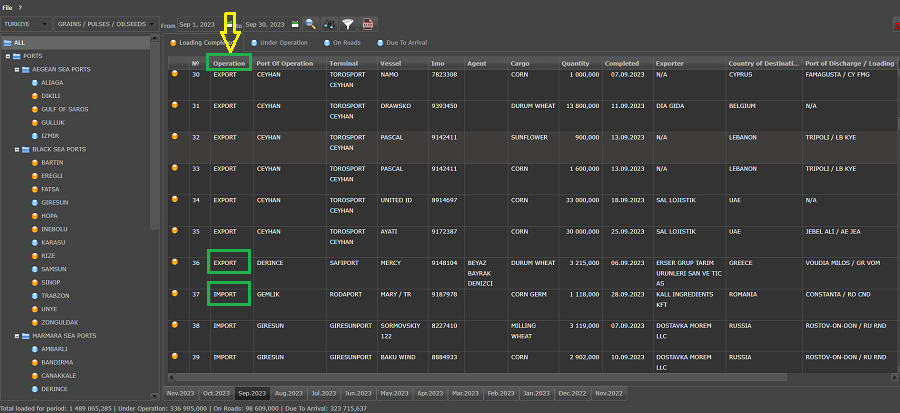Open the Nov.2023 month tab

pyautogui.click(x=180, y=393)
